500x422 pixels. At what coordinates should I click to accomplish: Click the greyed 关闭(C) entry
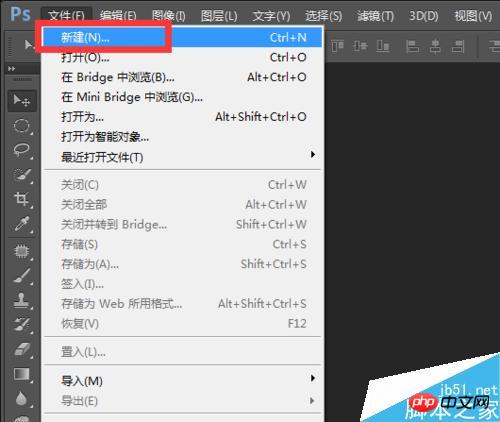(x=182, y=185)
